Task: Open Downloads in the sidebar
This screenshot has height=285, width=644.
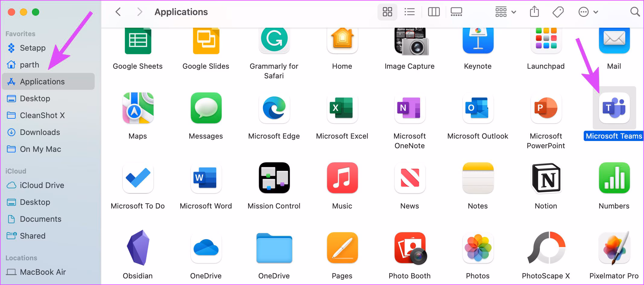Action: pyautogui.click(x=48, y=132)
